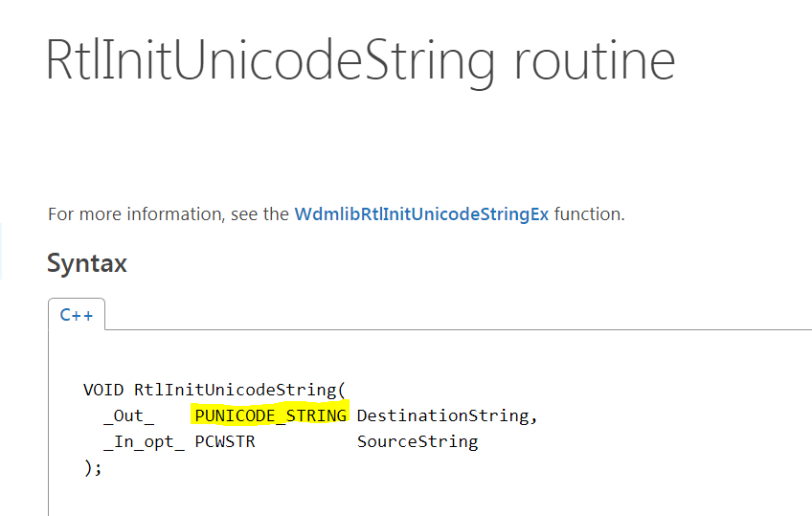Click the _Out_ annotation in code
Image resolution: width=812 pixels, height=516 pixels.
coord(128,415)
